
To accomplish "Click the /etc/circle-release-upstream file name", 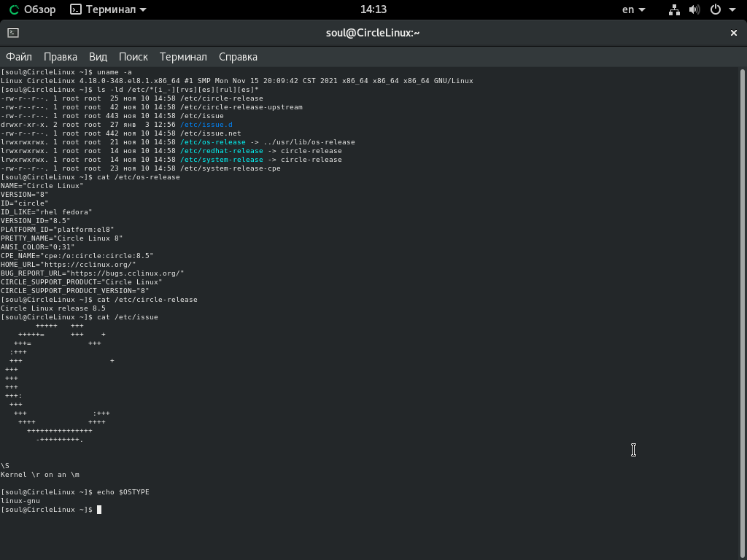I will [241, 107].
